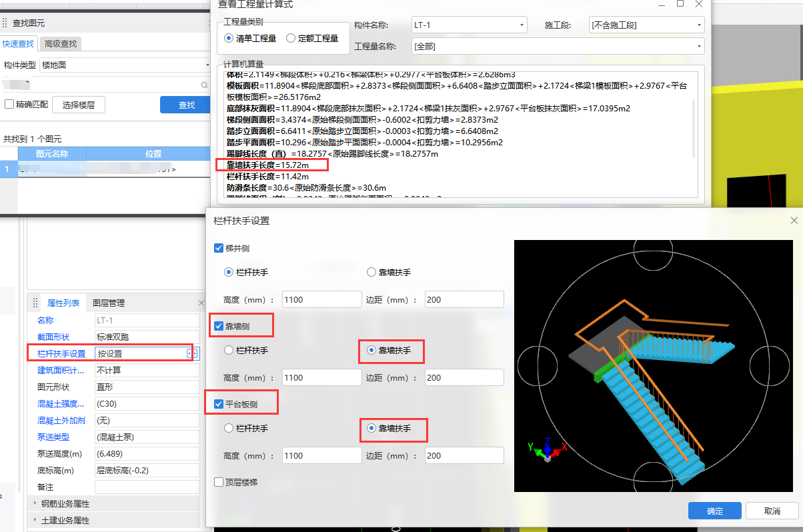Click 平台板侧 边距 input field
The width and height of the screenshot is (803, 532).
click(x=464, y=455)
